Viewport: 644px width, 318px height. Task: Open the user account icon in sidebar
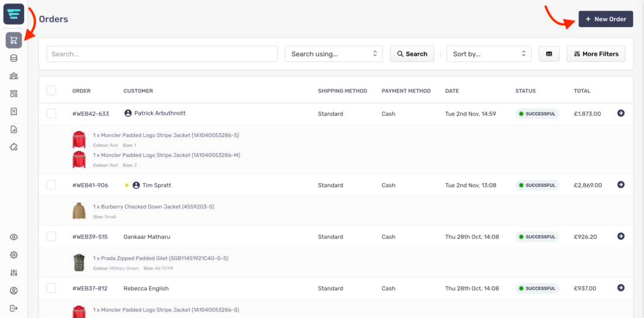(13, 290)
